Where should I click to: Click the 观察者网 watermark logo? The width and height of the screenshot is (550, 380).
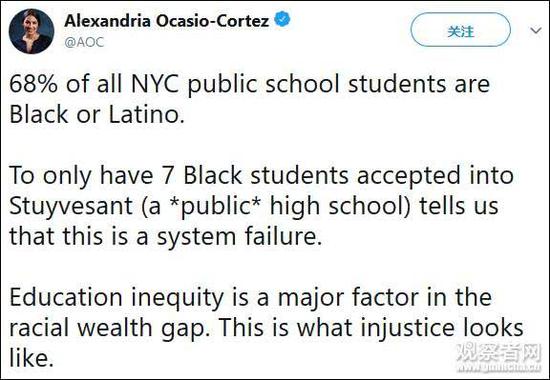499,352
